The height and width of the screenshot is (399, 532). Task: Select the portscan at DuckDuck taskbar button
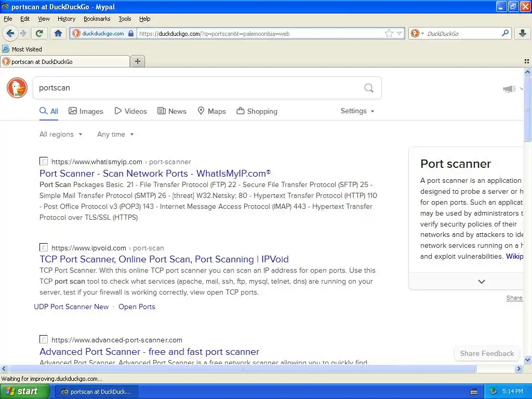97,392
